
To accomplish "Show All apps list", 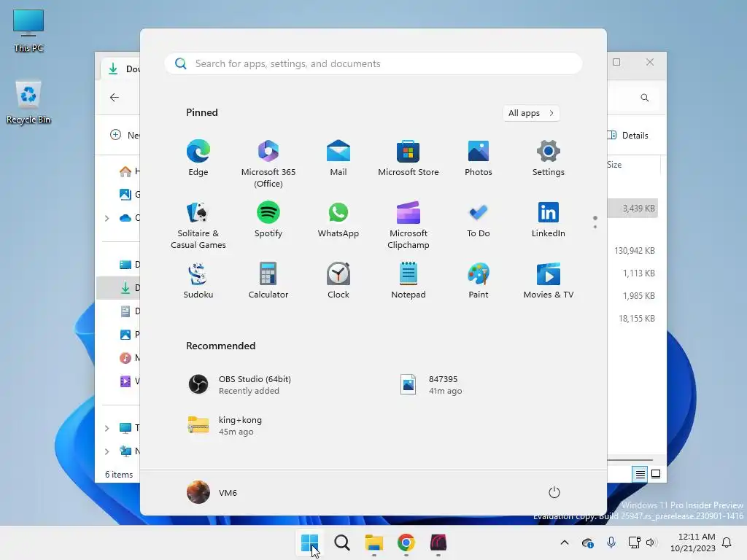I will coord(531,113).
